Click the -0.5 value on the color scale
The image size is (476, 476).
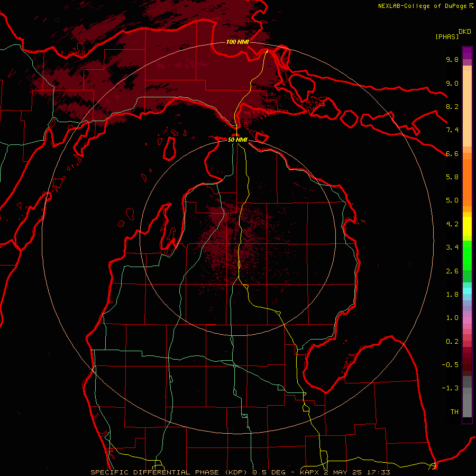coord(450,365)
